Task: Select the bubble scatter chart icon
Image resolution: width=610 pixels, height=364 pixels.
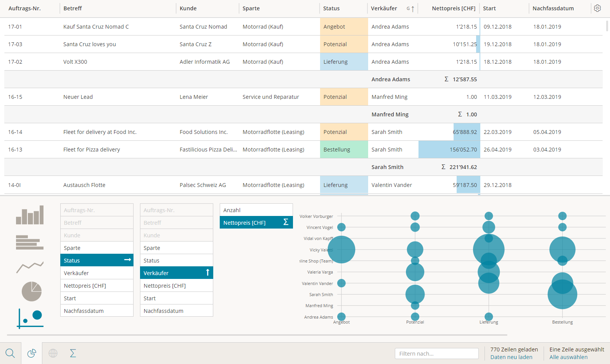Action: [x=31, y=318]
